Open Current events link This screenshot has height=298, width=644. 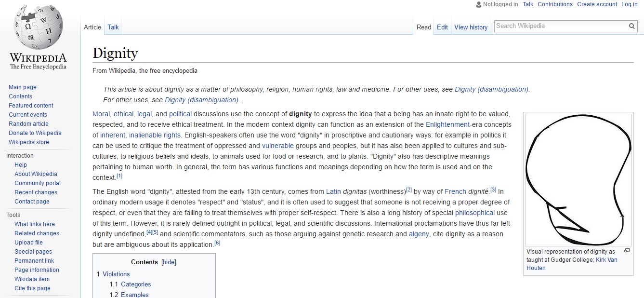(28, 115)
